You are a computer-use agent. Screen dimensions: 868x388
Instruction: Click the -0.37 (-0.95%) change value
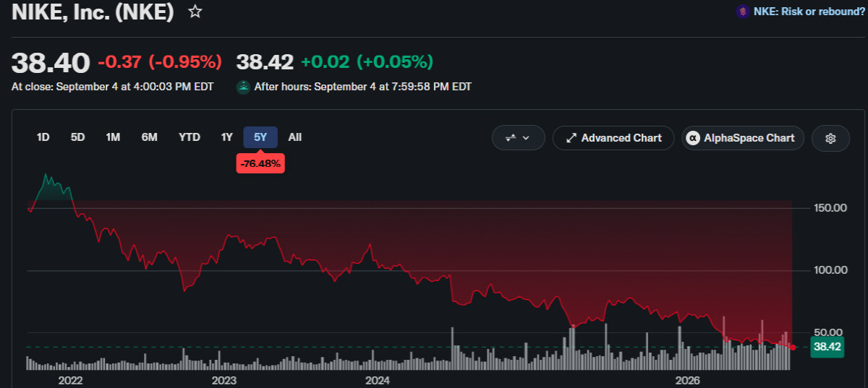[x=159, y=63]
